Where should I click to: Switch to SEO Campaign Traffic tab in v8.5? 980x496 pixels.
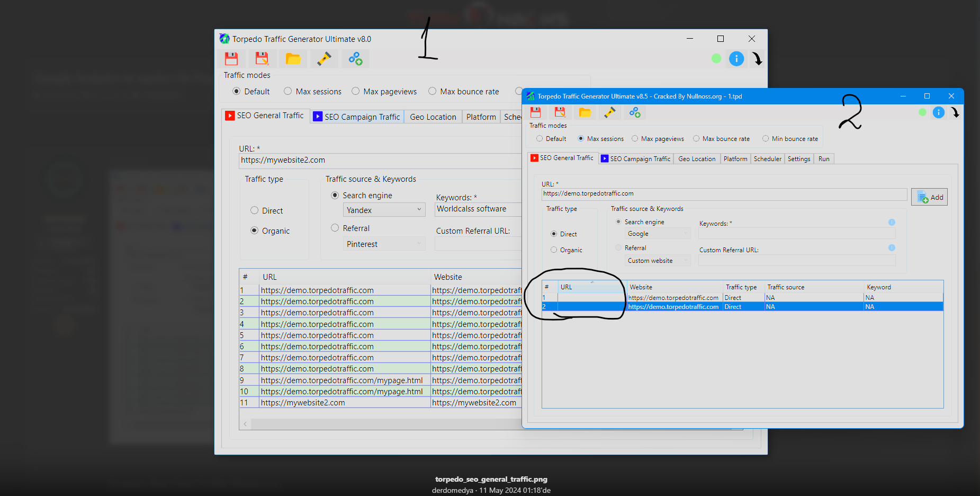coord(636,159)
